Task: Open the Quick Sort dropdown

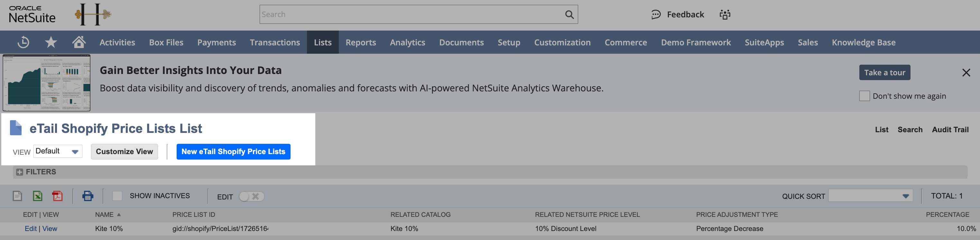Action: 870,196
